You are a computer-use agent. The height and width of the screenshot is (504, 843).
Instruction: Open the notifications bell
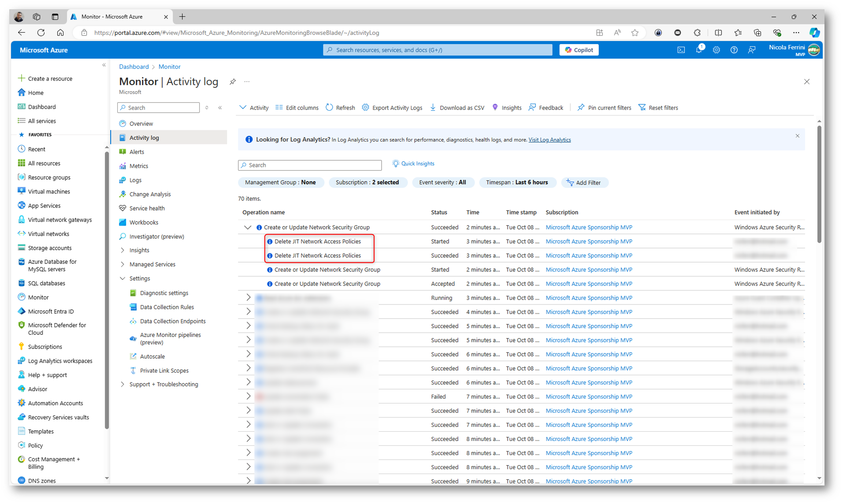(699, 50)
